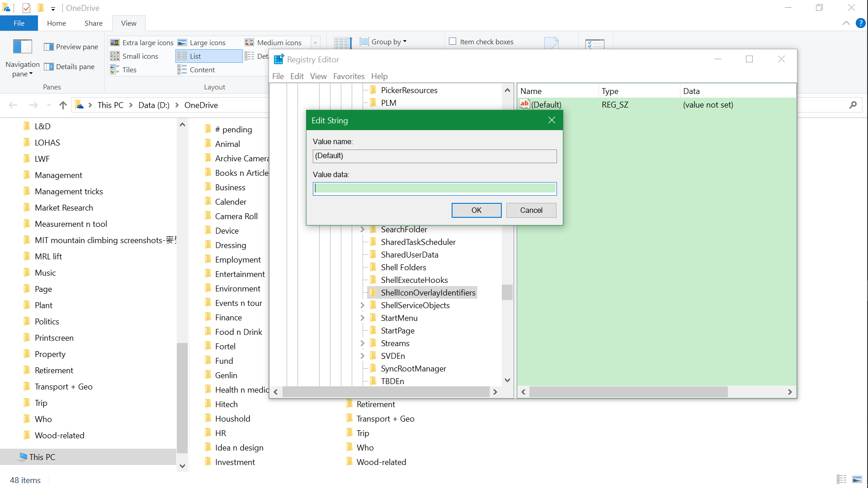Click the Value data input field
The width and height of the screenshot is (868, 488).
[x=434, y=188]
